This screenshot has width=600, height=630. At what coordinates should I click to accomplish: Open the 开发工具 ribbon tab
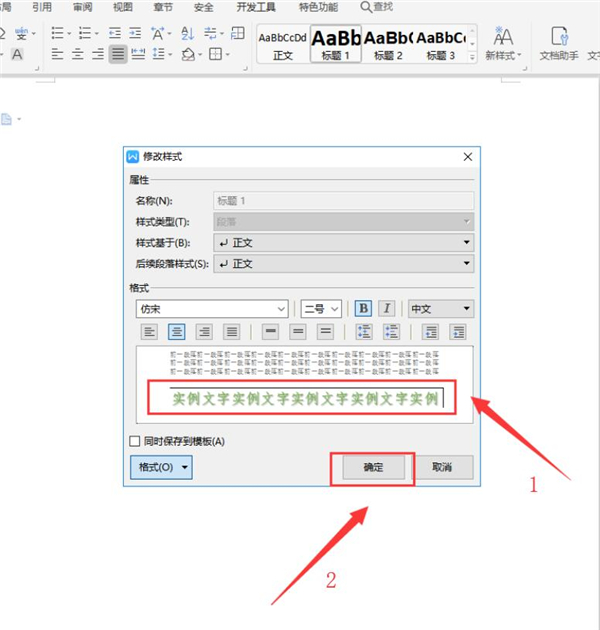256,7
